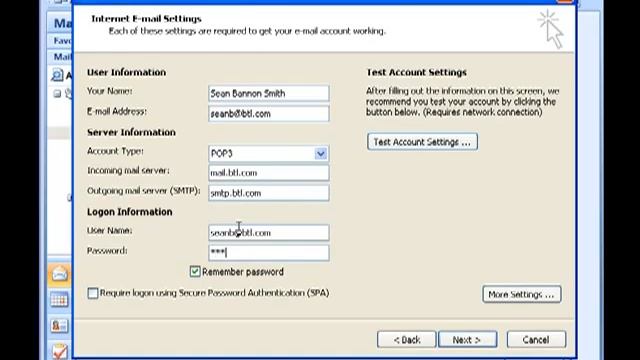This screenshot has width=640, height=360.
Task: Open the Contacts icon in Outlook sidebar
Action: [x=60, y=326]
